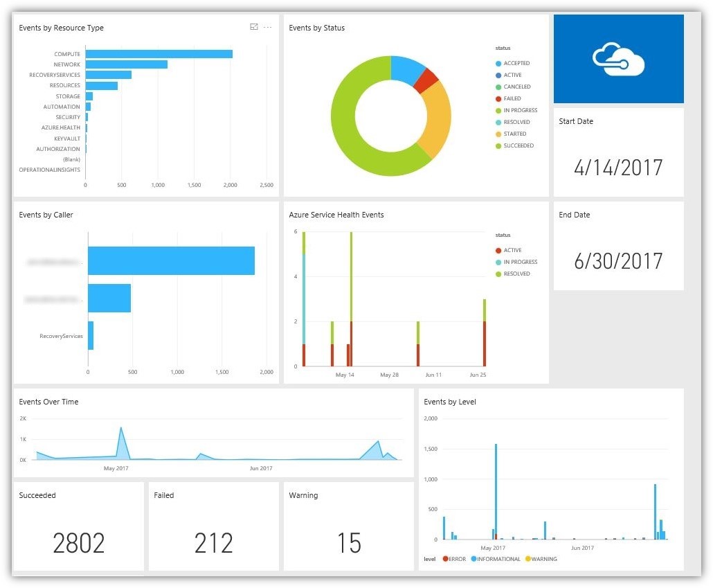This screenshot has height=588, width=713.
Task: Click the RESOLVED legend item in Azure Service Health Events
Action: (512, 274)
